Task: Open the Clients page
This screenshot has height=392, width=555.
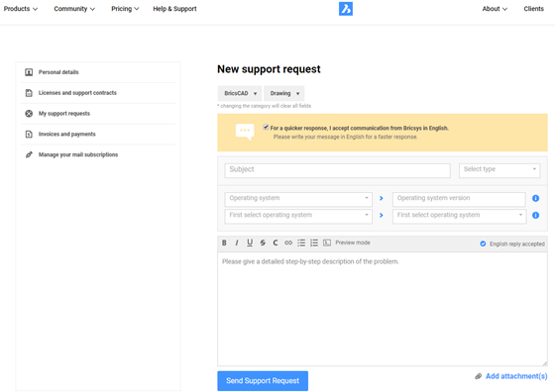Action: [x=533, y=9]
